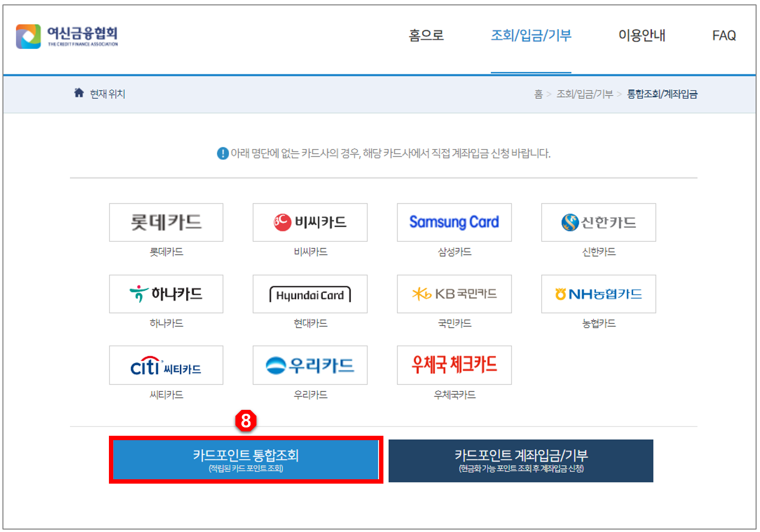Image resolution: width=760 pixels, height=532 pixels.
Task: Click the 신한카드 caption text
Action: point(598,252)
